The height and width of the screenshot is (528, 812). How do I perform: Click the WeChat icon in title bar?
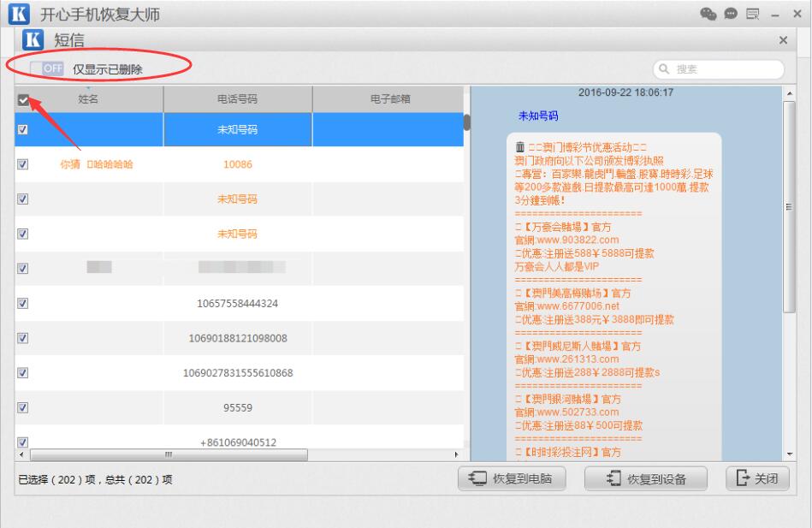(x=708, y=14)
